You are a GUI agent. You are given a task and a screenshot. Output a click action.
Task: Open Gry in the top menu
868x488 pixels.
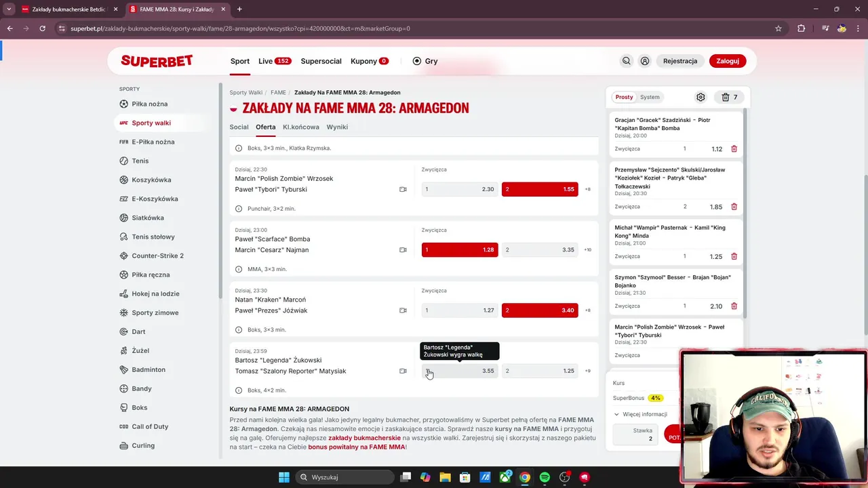point(425,61)
